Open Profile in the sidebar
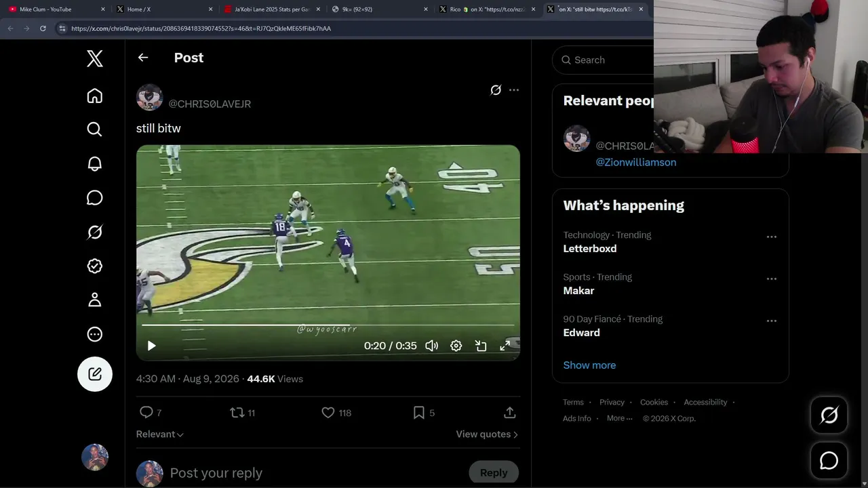Screen dimensions: 868x488 pos(95,300)
